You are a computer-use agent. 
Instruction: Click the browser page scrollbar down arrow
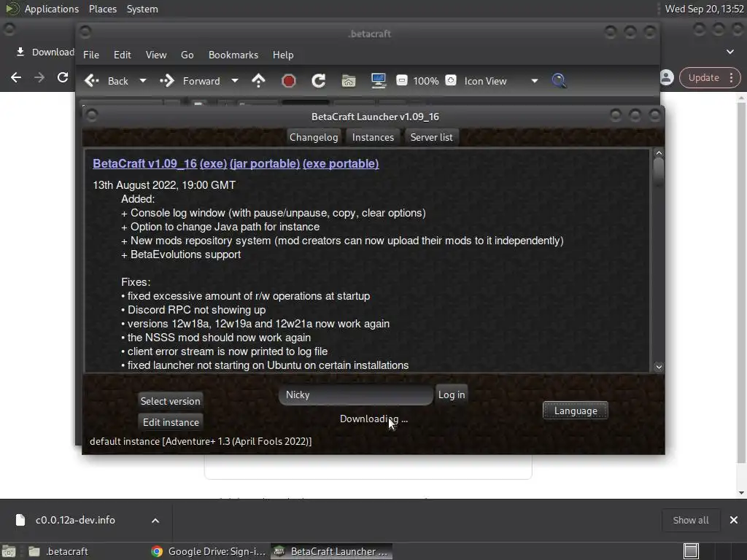coord(741,493)
